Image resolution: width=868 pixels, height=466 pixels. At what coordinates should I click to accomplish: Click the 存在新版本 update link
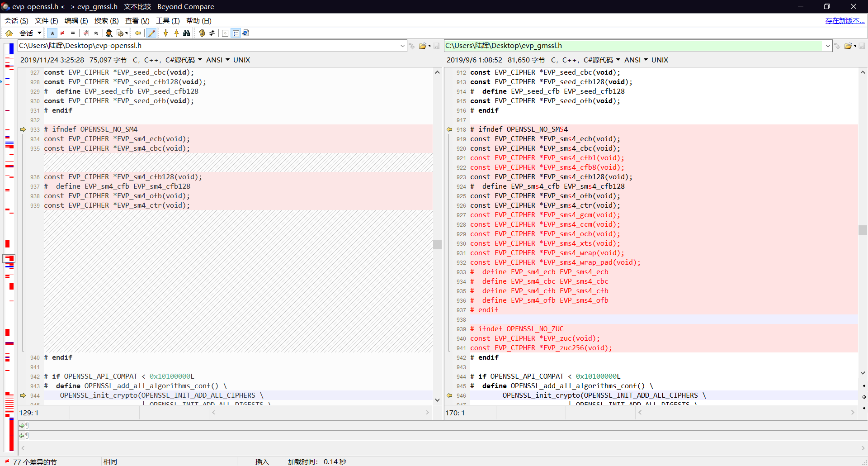point(844,21)
